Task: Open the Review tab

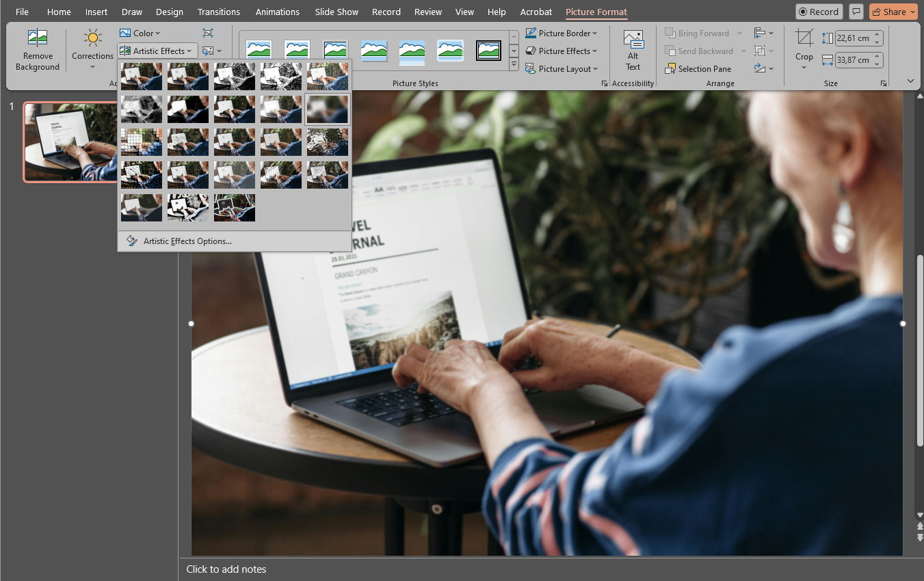Action: point(428,12)
